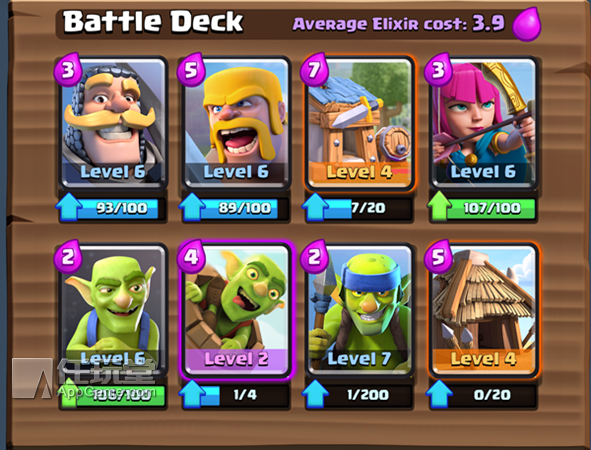The image size is (591, 450).
Task: Select the Barbarians card
Action: [236, 122]
